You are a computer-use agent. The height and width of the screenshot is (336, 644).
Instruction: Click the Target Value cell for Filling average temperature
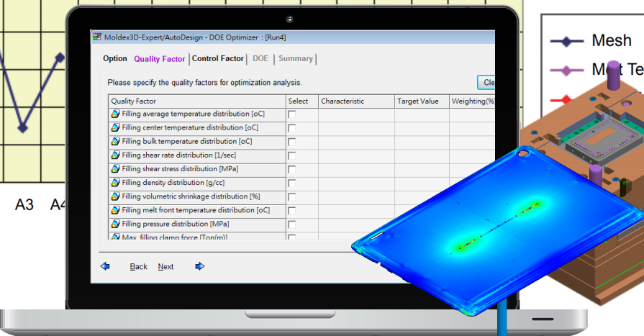422,114
